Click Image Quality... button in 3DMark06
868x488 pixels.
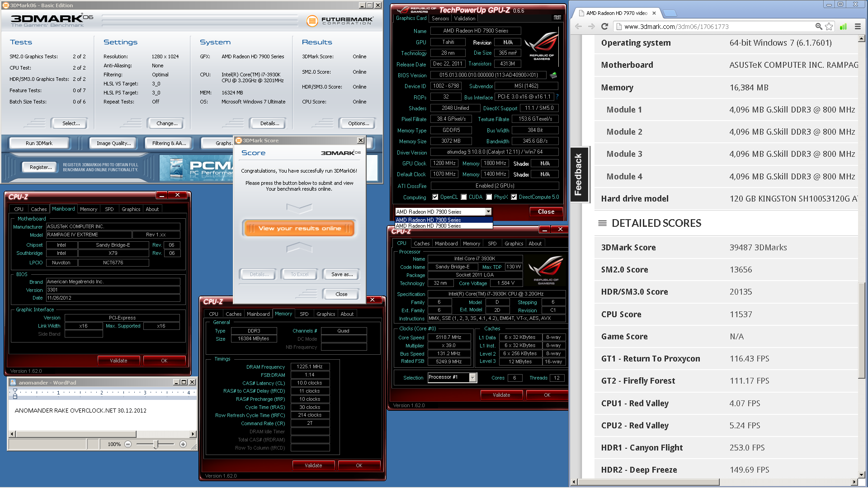113,143
